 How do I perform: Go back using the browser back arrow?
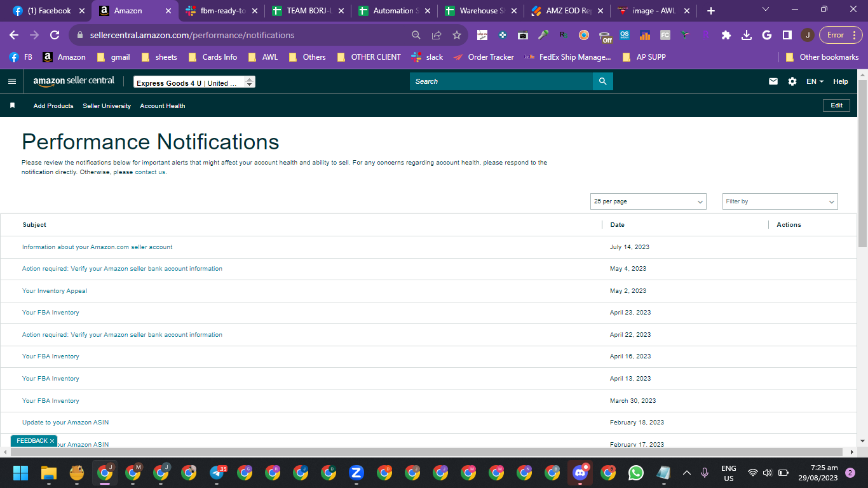[x=14, y=35]
